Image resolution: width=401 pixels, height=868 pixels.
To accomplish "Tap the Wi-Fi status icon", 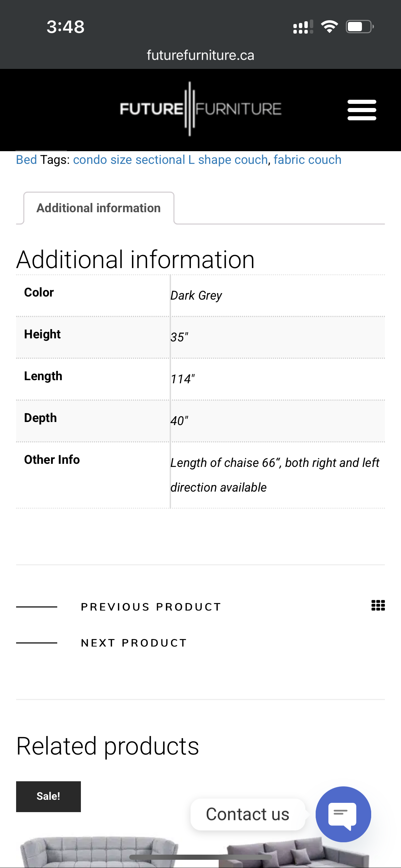I will tap(329, 27).
